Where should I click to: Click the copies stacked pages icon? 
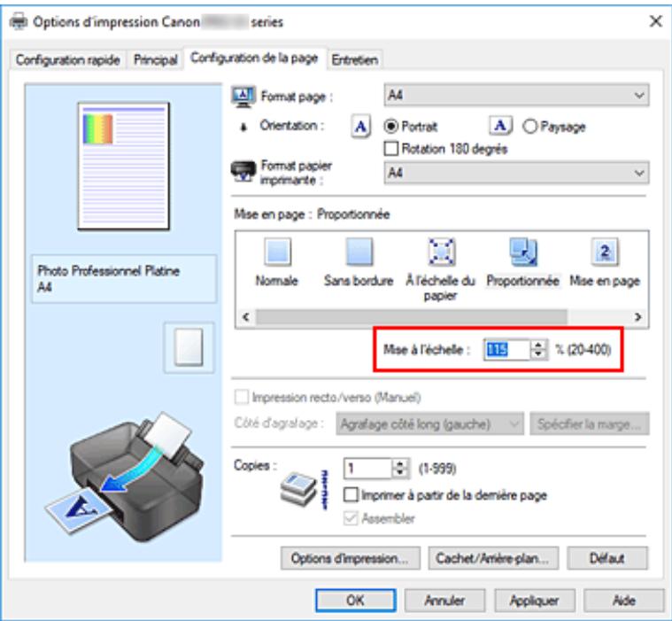(x=298, y=491)
